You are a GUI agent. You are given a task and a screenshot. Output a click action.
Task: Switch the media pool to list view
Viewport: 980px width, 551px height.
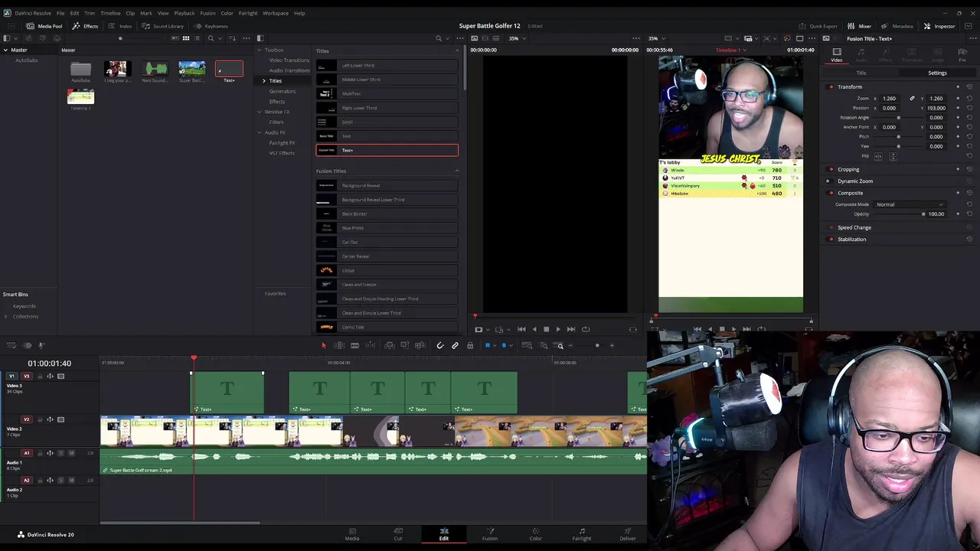[x=197, y=38]
